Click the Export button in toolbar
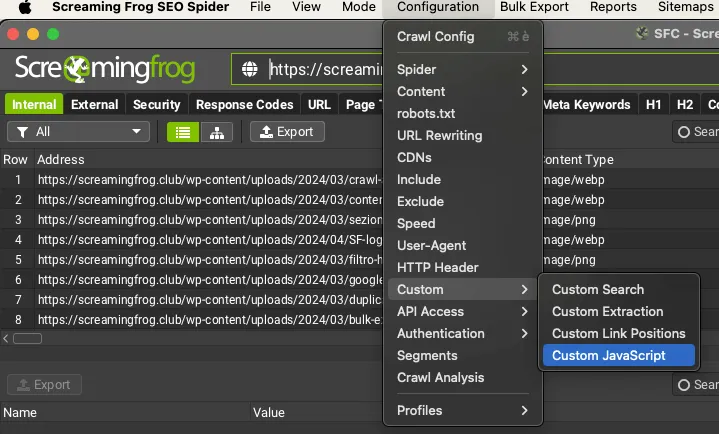Image resolution: width=719 pixels, height=434 pixels. click(x=286, y=132)
